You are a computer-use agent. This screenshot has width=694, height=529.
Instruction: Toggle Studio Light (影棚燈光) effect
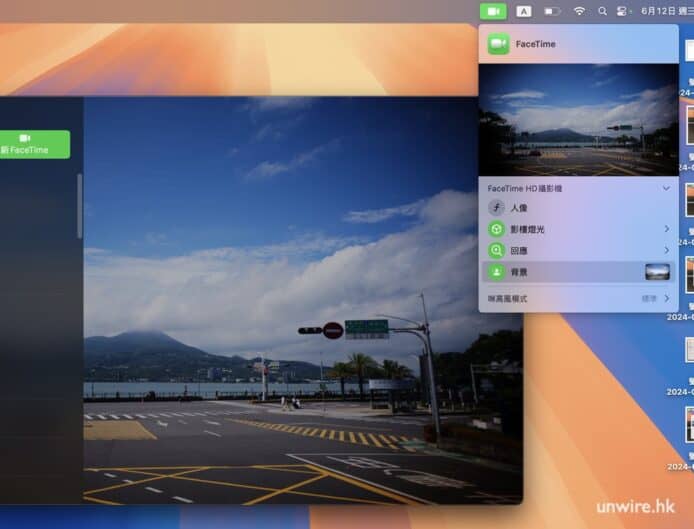click(496, 229)
